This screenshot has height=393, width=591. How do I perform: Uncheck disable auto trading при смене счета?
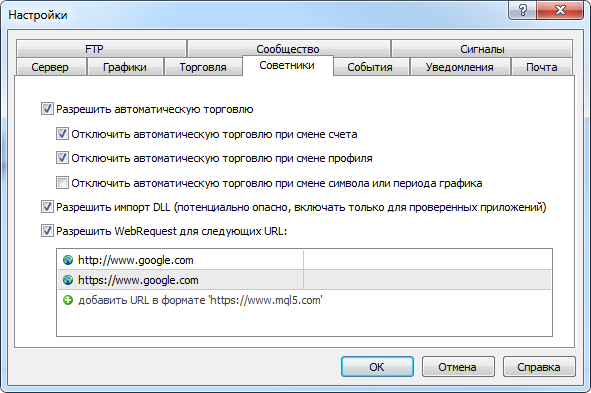click(x=62, y=134)
